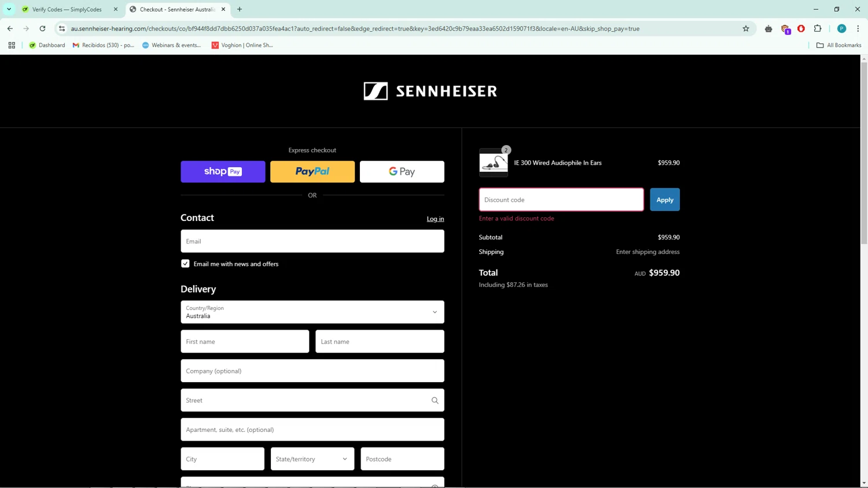Image resolution: width=868 pixels, height=488 pixels.
Task: Open site information icon in address bar
Action: pyautogui.click(x=62, y=28)
